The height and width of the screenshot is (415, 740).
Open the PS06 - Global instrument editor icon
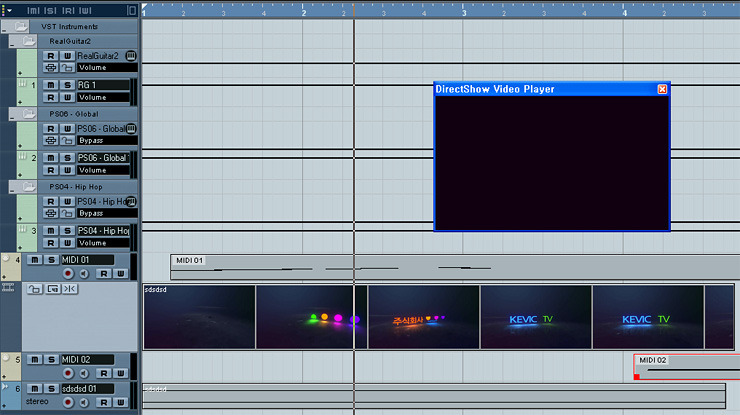(131, 128)
